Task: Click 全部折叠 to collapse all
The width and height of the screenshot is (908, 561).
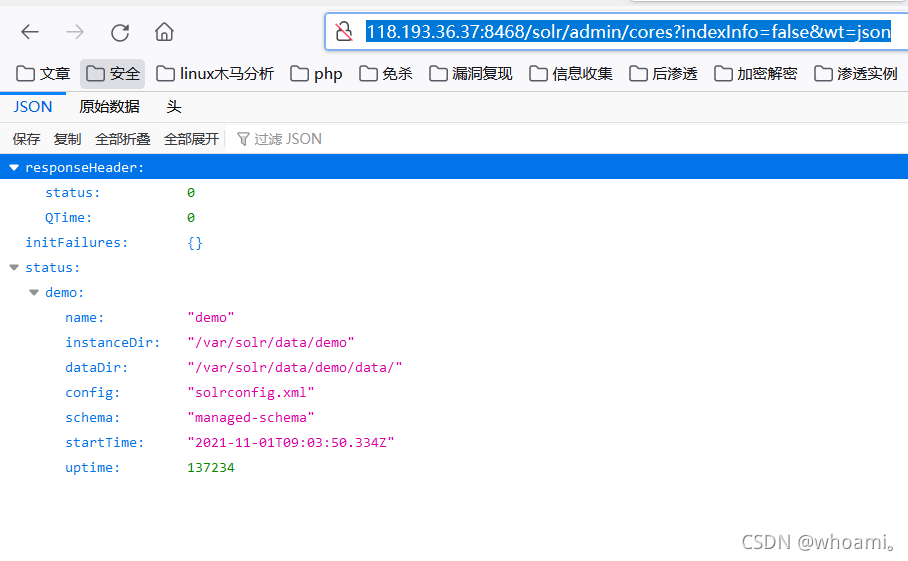Action: 122,139
